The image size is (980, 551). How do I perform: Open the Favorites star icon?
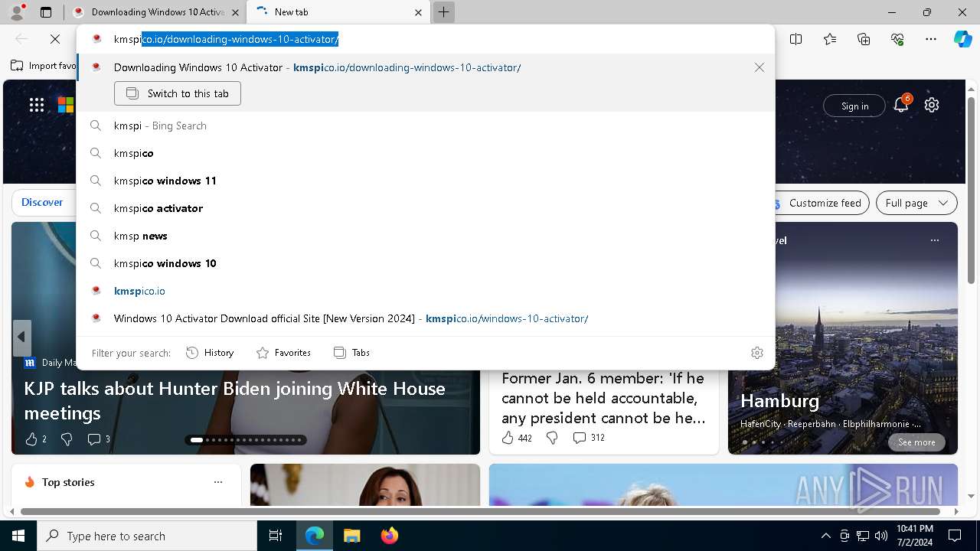830,39
